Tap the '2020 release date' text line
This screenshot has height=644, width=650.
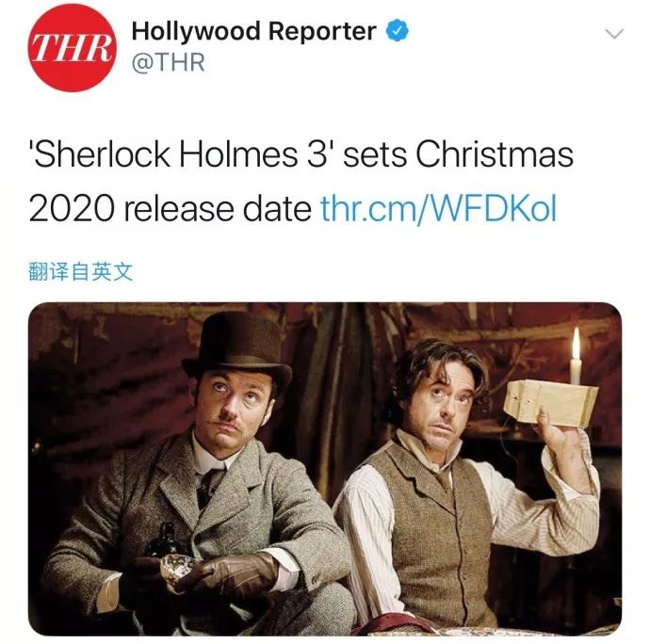click(x=170, y=208)
